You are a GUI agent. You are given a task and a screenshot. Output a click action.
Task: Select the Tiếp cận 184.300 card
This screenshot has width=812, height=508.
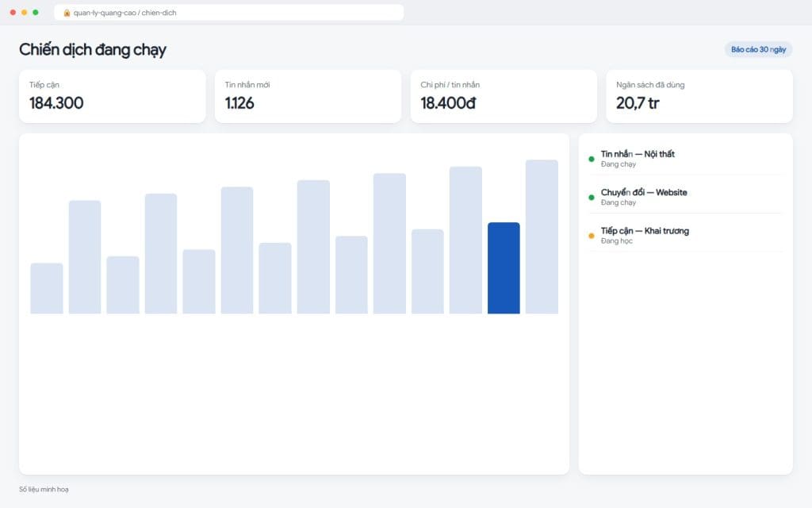coord(113,96)
